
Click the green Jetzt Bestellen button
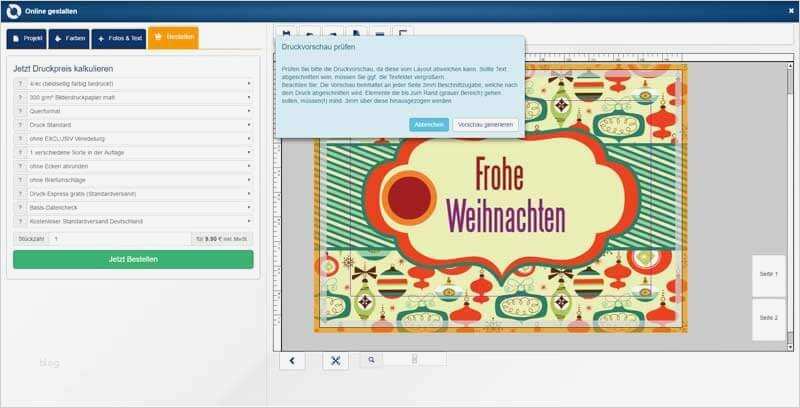[x=133, y=259]
